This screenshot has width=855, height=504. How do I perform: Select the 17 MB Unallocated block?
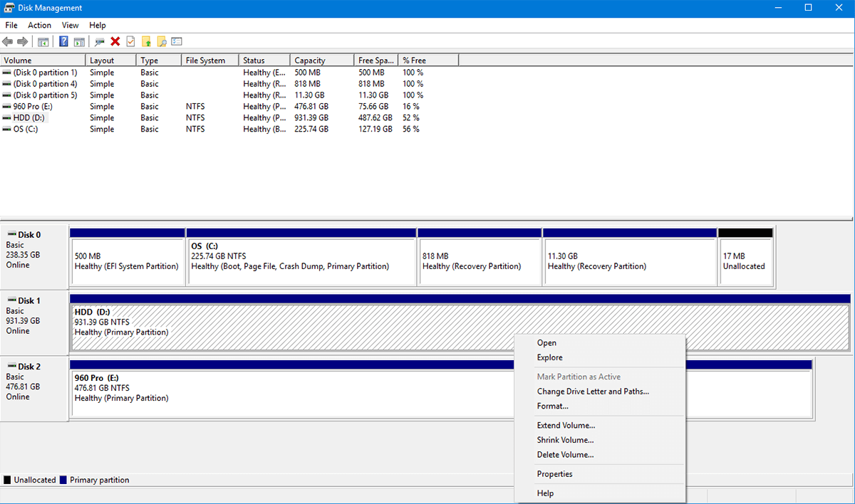coord(745,257)
